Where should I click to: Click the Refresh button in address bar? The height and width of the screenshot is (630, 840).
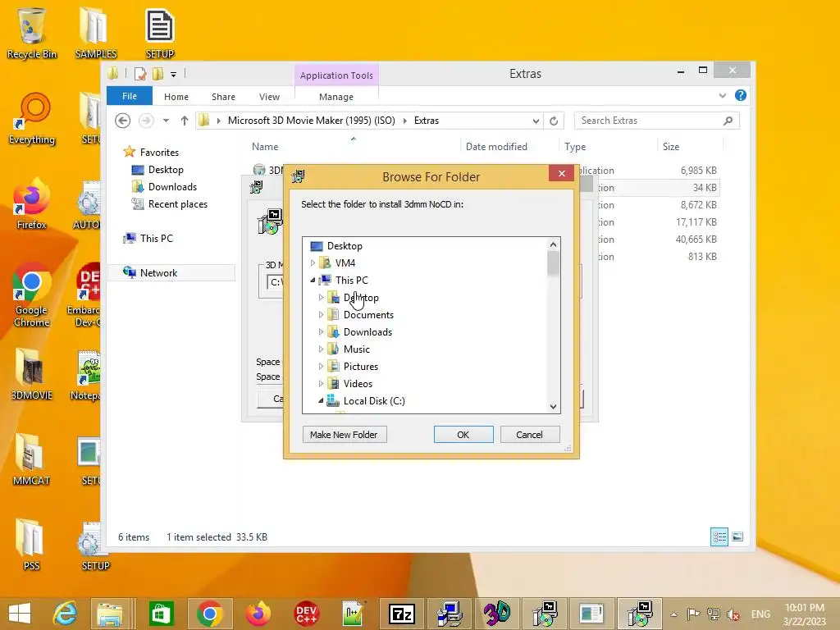554,121
